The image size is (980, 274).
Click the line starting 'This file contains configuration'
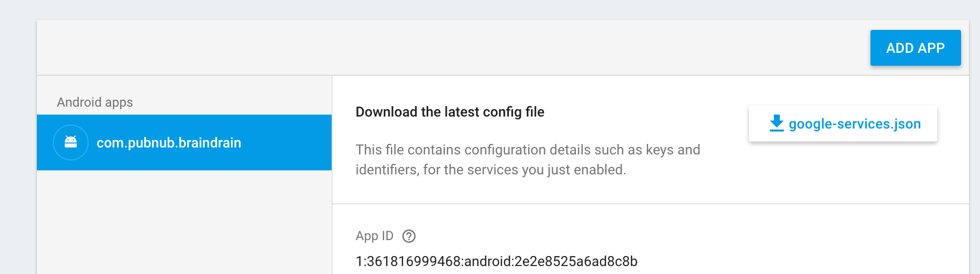[527, 150]
